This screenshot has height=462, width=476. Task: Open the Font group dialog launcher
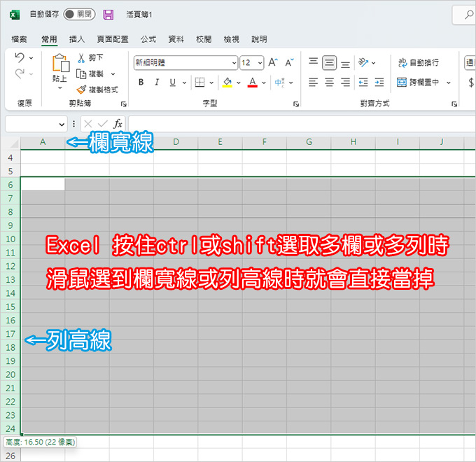click(296, 104)
